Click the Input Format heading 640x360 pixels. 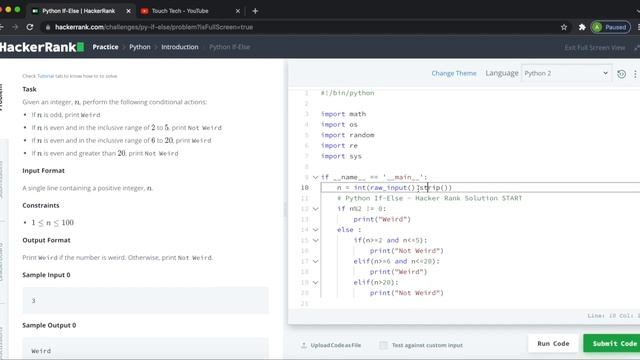pos(43,171)
